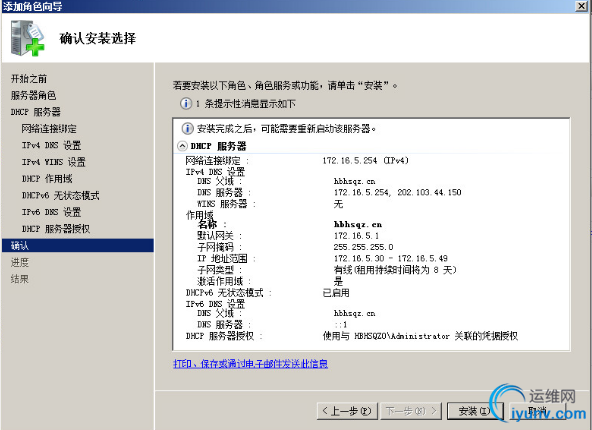Screen dimensions: 592x430
Task: Open IPv4 WINS 设置 step in sidebar
Action: coord(53,162)
